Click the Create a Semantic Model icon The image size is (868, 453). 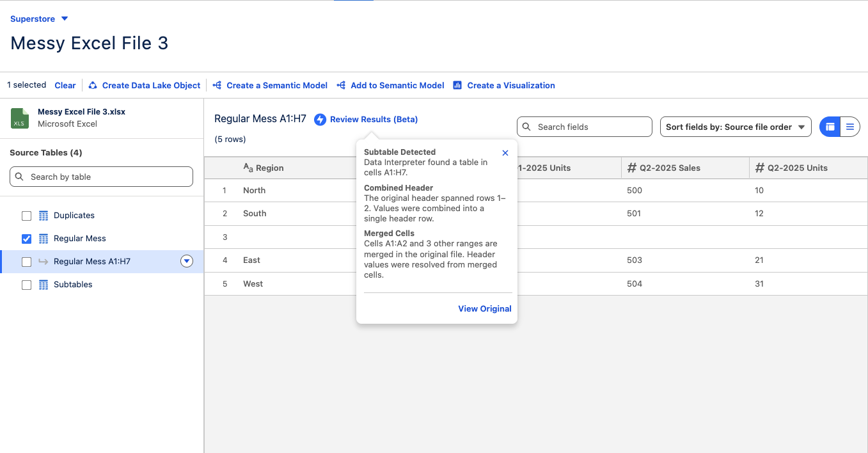(x=217, y=85)
